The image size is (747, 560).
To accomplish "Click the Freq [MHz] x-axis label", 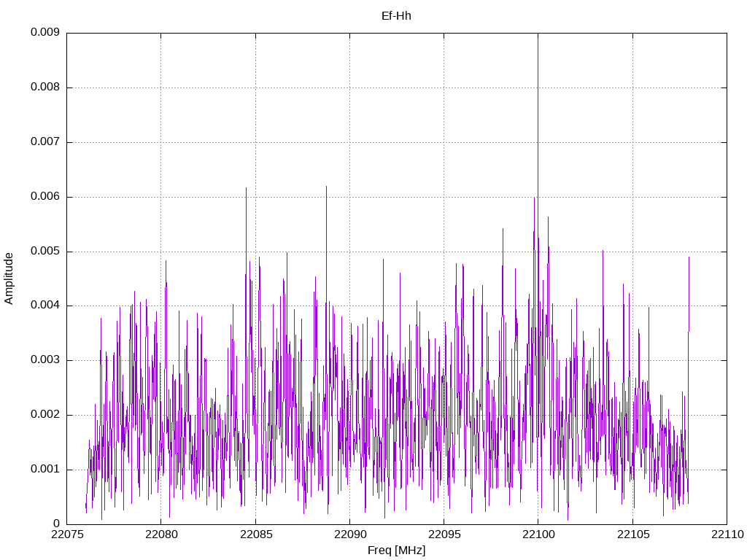I will point(396,551).
